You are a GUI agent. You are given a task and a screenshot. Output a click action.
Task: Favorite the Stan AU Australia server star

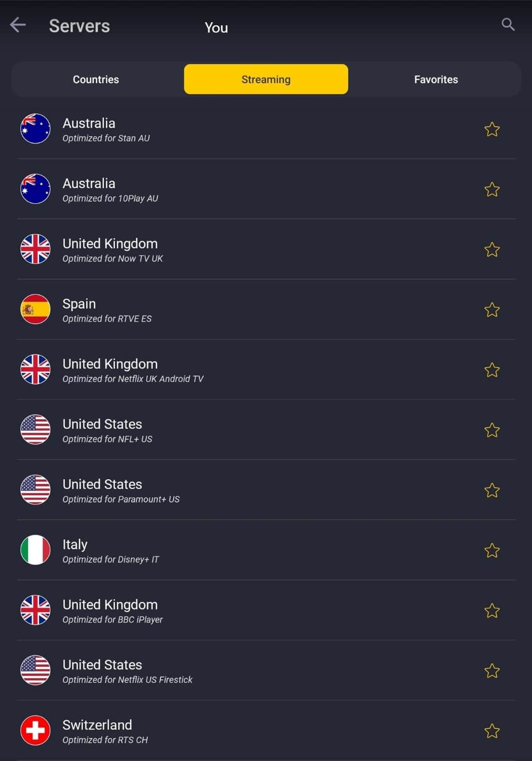pos(492,129)
